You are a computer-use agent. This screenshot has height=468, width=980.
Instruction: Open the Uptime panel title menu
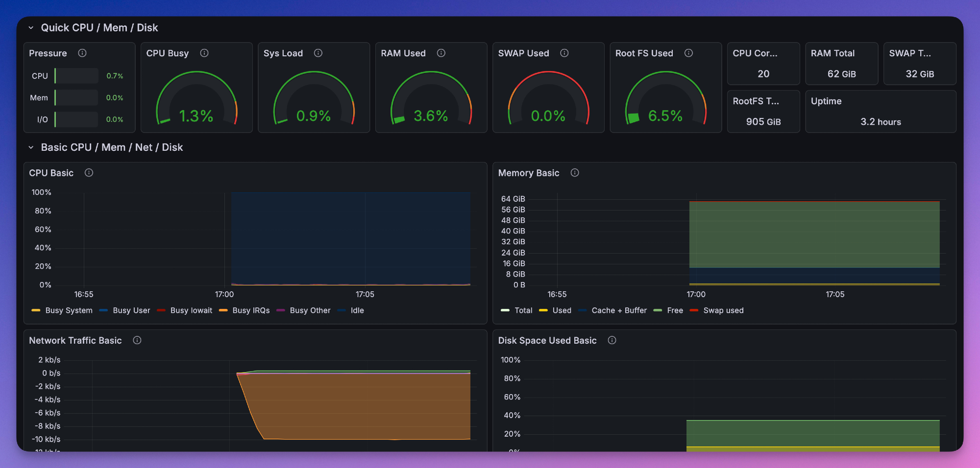826,101
